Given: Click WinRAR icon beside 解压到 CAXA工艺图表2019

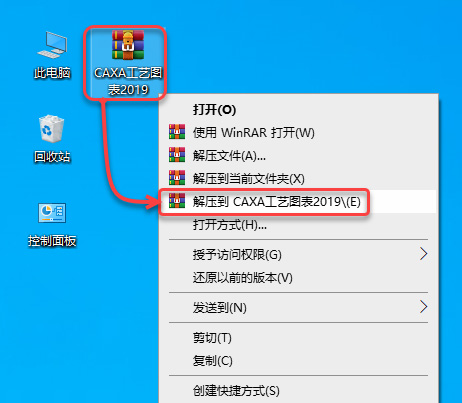Looking at the screenshot, I should [x=177, y=201].
